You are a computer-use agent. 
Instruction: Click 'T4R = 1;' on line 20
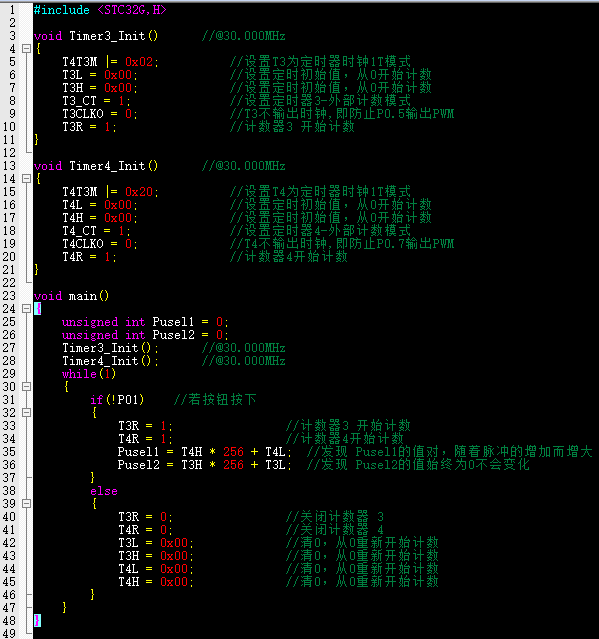click(89, 257)
